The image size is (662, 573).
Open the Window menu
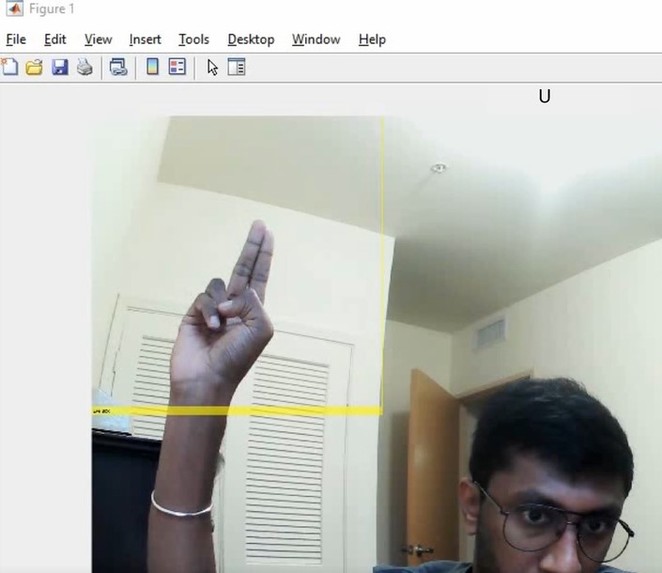pos(316,40)
